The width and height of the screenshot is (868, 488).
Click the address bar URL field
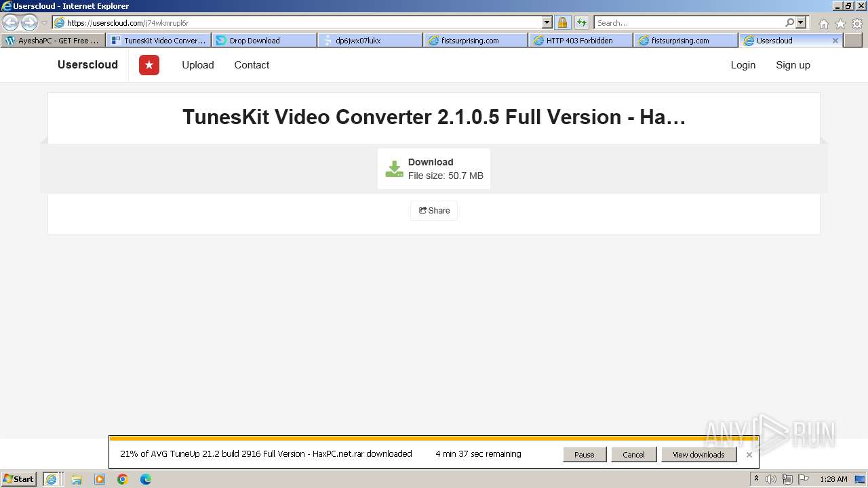pyautogui.click(x=297, y=22)
